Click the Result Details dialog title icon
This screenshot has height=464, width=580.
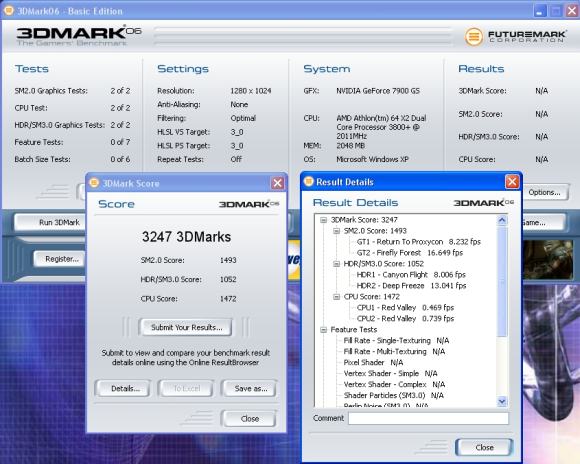(308, 181)
